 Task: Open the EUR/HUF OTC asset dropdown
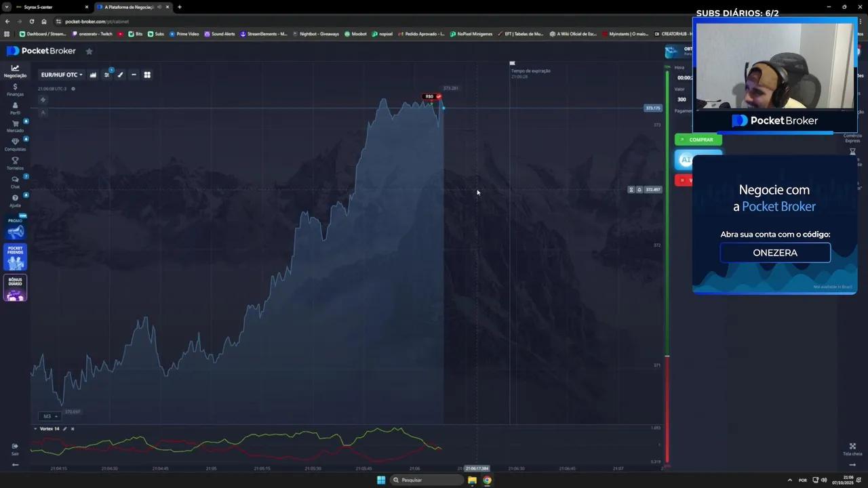coord(62,75)
